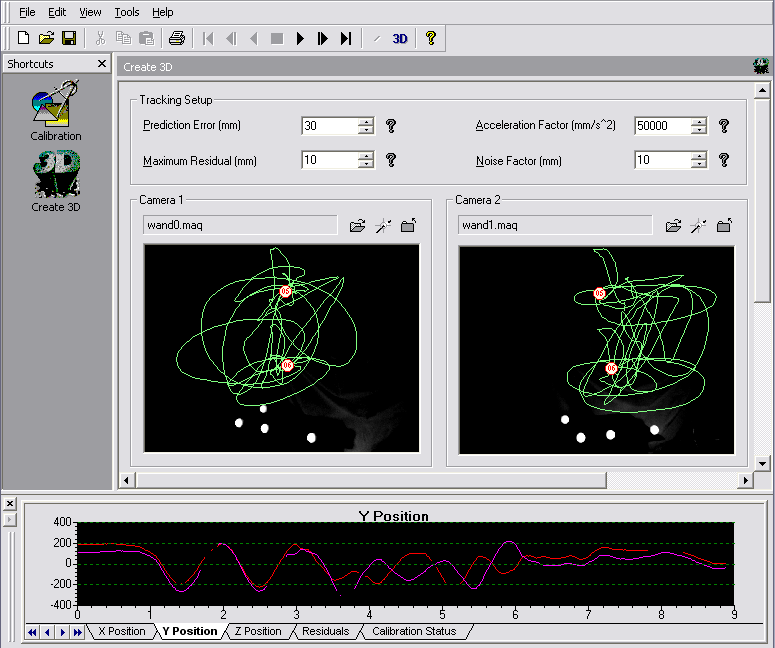This screenshot has height=648, width=775.
Task: Click the Calibration shortcut icon
Action: click(55, 105)
